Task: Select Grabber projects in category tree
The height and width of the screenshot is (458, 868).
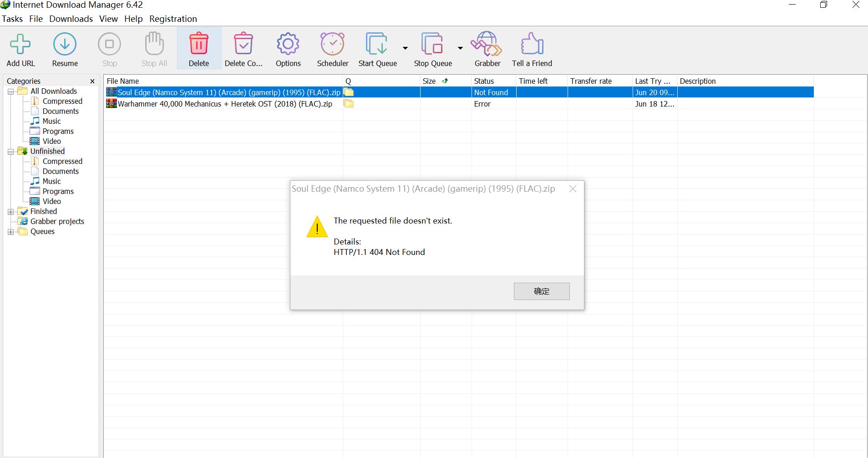Action: point(57,221)
